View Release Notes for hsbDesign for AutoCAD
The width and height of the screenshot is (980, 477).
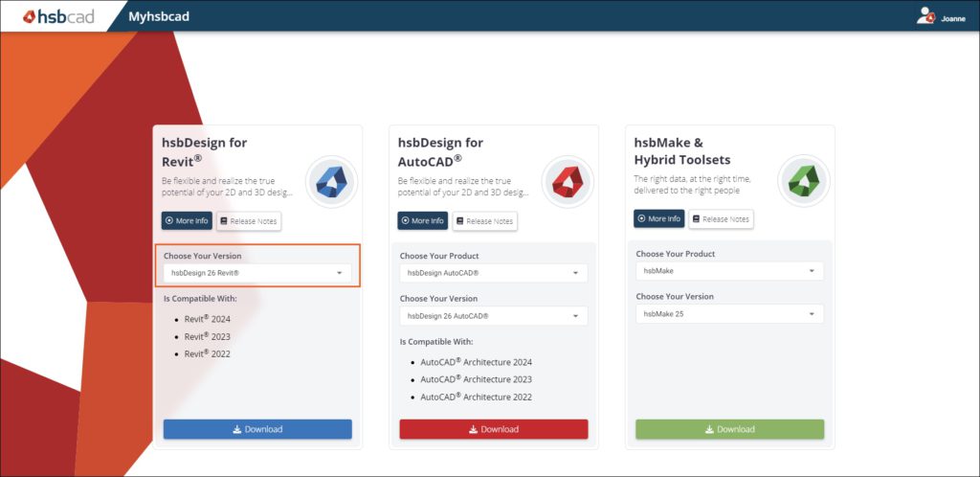(x=485, y=220)
